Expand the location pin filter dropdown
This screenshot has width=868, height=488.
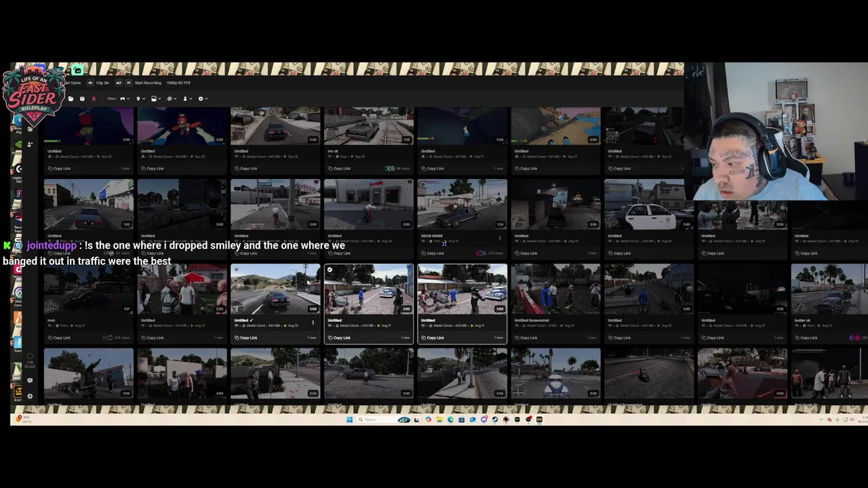point(140,99)
